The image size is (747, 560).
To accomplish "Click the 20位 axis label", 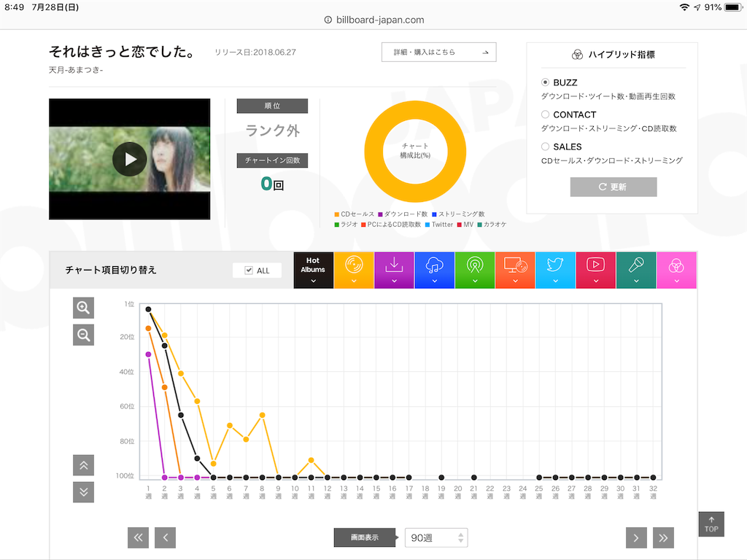I will pos(127,337).
